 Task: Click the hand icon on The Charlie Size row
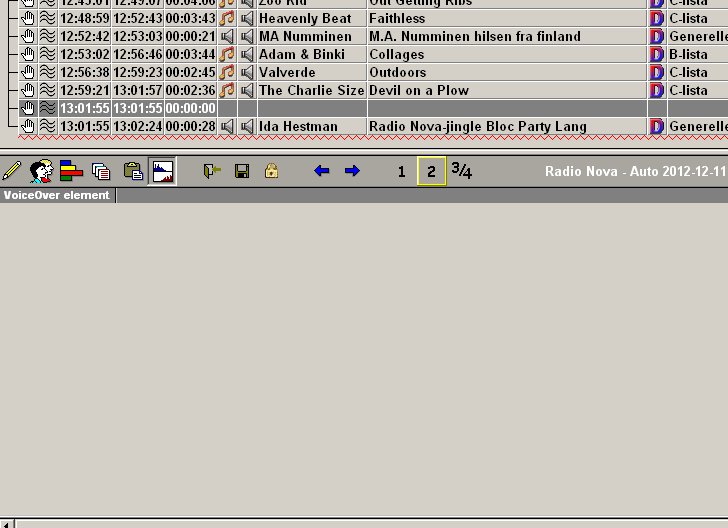(28, 90)
